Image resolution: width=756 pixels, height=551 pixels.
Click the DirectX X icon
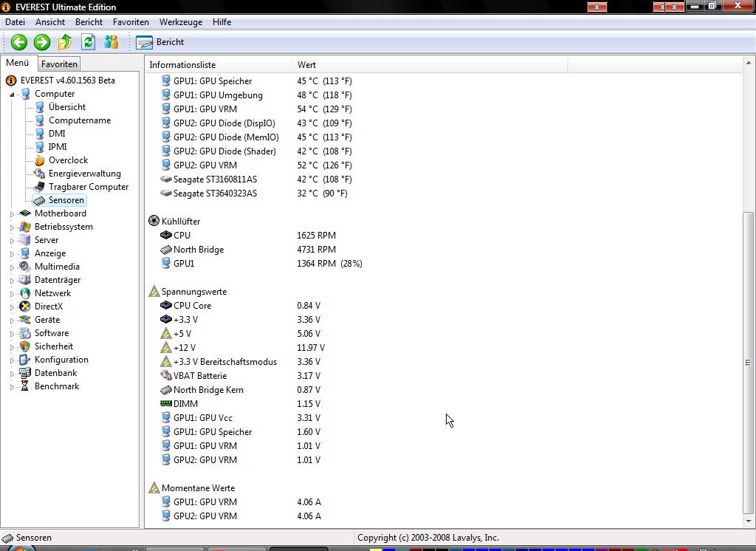coord(25,307)
